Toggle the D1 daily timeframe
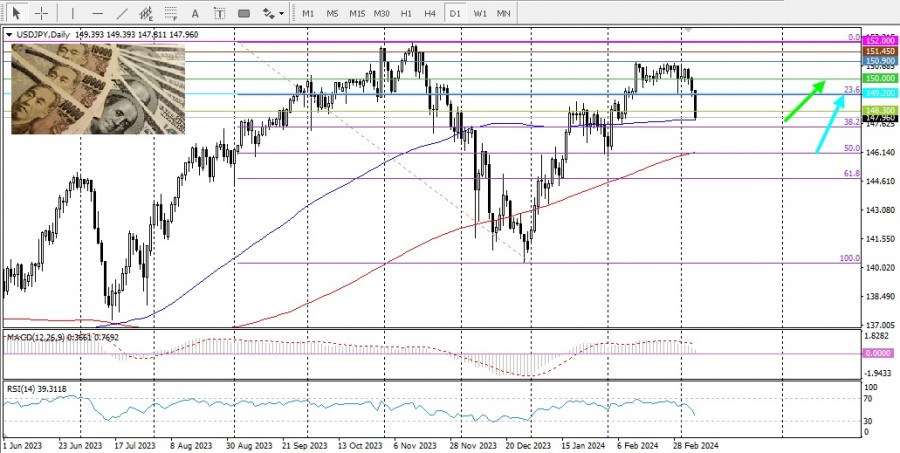The width and height of the screenshot is (900, 453). pos(455,13)
